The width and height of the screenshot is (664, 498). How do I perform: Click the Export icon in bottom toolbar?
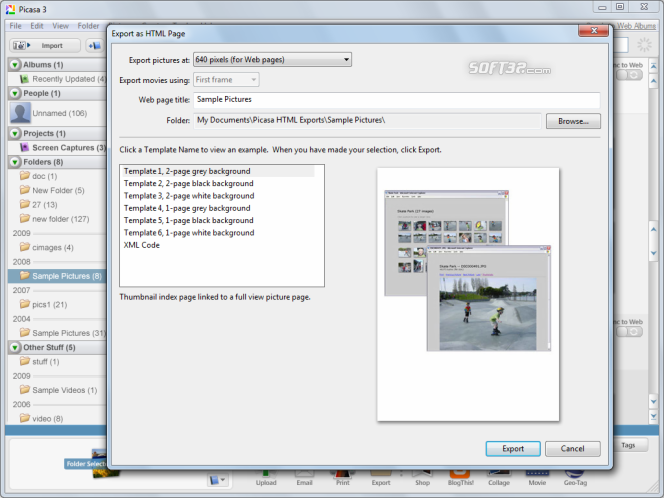tap(381, 478)
